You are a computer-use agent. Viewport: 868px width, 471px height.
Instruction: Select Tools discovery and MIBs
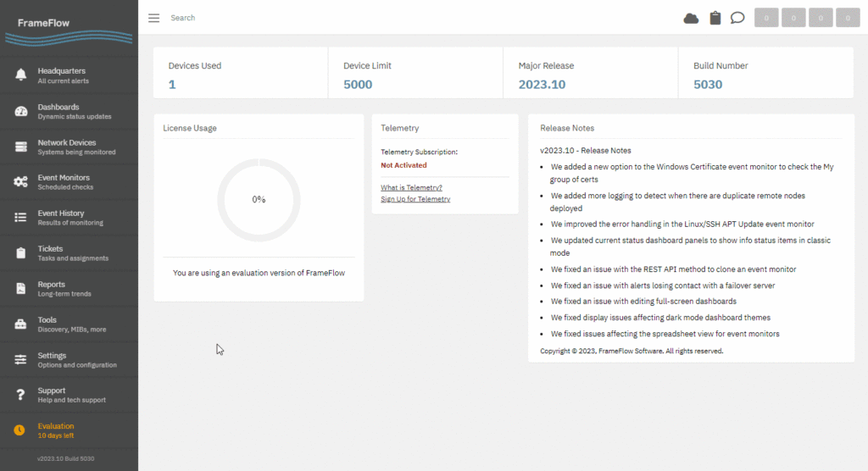pos(70,324)
